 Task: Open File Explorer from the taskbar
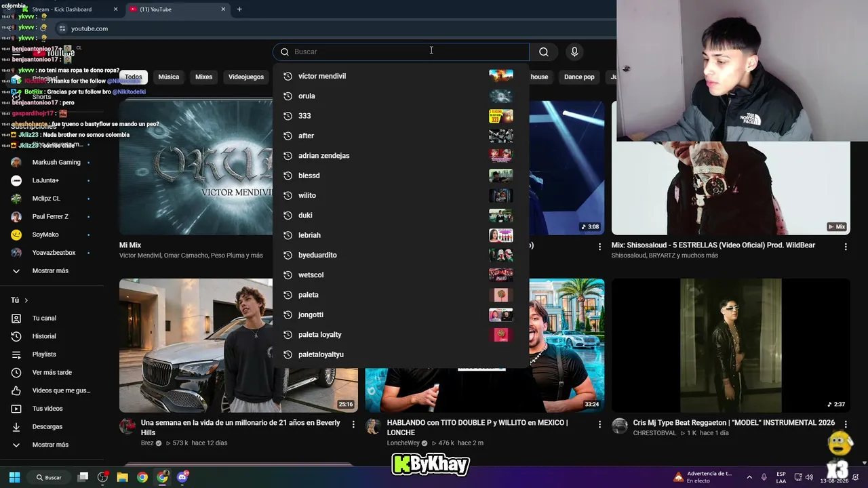[x=123, y=477]
